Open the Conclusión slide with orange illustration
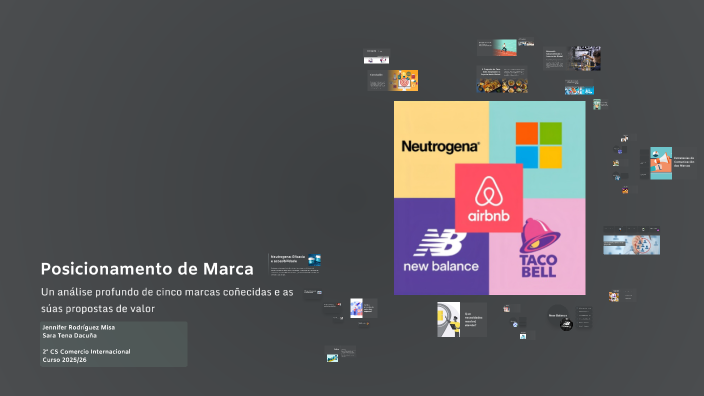Image resolution: width=704 pixels, height=396 pixels. [x=393, y=80]
